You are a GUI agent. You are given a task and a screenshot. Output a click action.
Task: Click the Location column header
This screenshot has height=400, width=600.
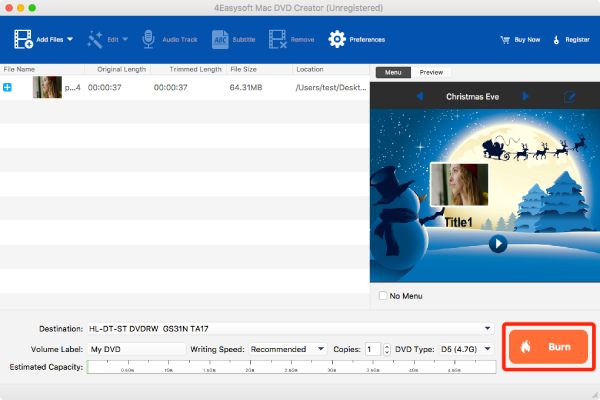pos(310,69)
